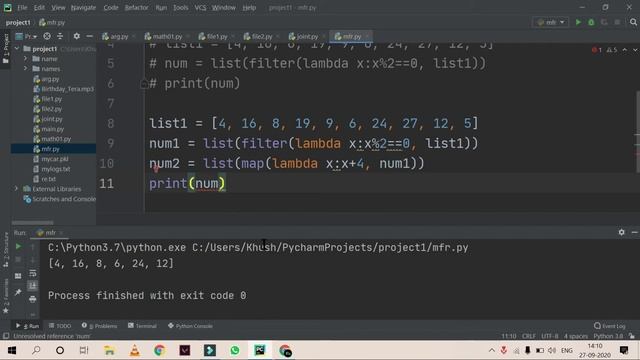Open the Run menu

click(161, 8)
